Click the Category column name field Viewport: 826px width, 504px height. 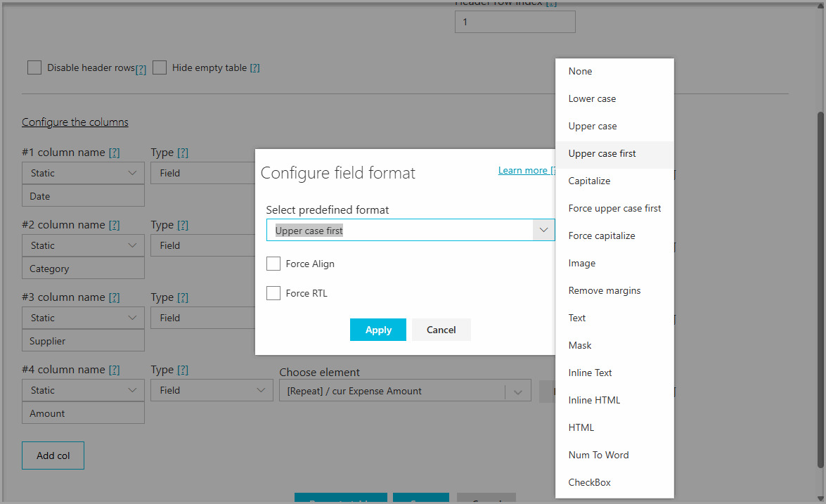coord(83,269)
